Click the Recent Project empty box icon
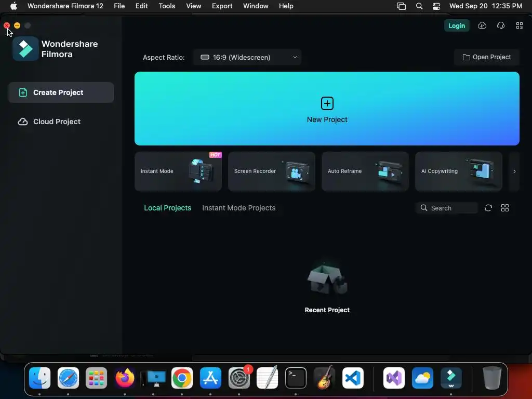The width and height of the screenshot is (532, 399). 327,280
